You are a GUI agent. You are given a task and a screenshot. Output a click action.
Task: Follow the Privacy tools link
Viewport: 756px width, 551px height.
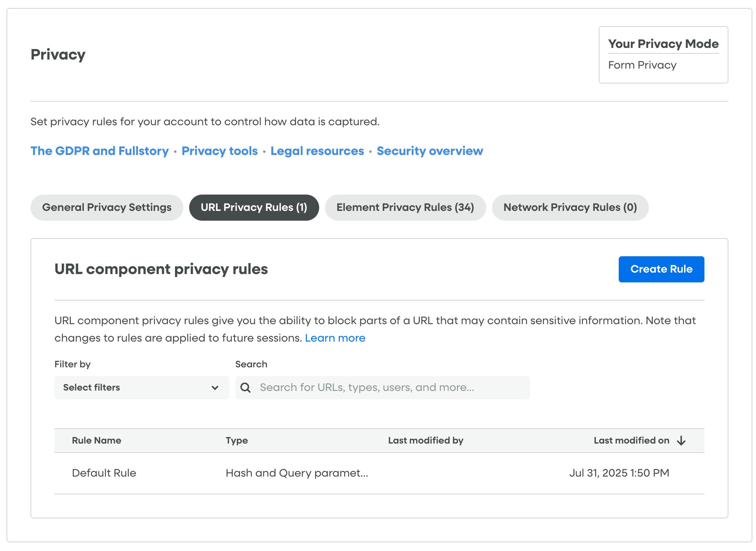[220, 151]
